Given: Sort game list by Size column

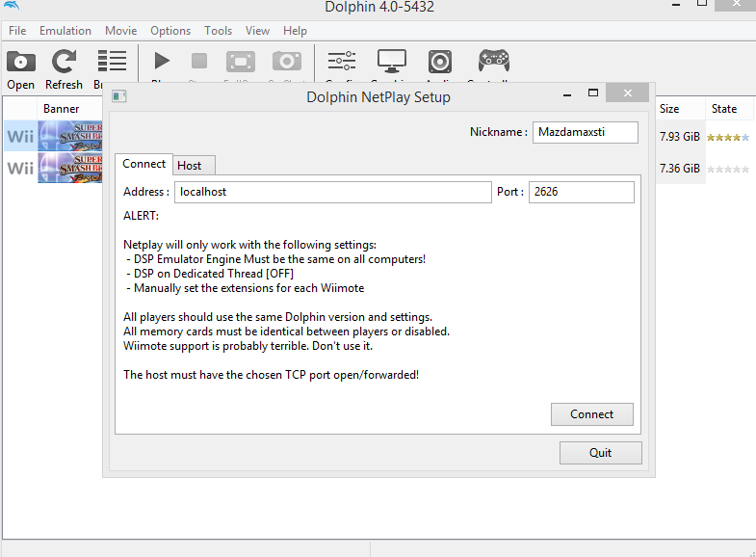Looking at the screenshot, I should (x=680, y=109).
